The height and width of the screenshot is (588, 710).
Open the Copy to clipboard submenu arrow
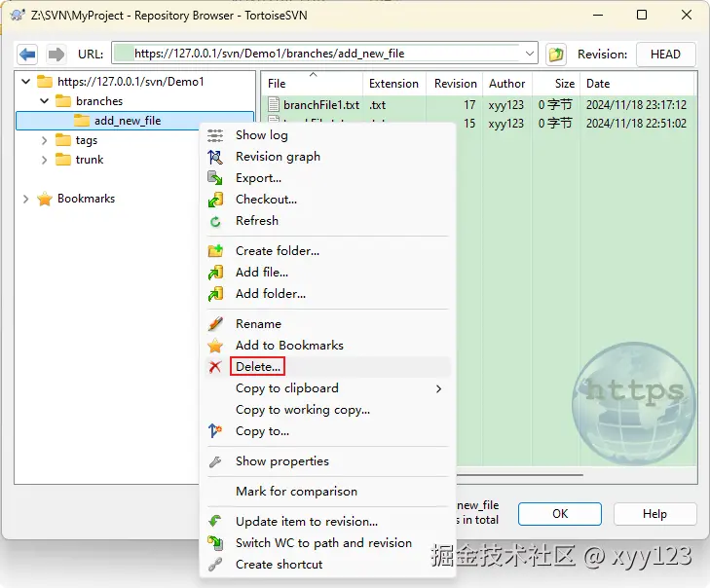[438, 388]
